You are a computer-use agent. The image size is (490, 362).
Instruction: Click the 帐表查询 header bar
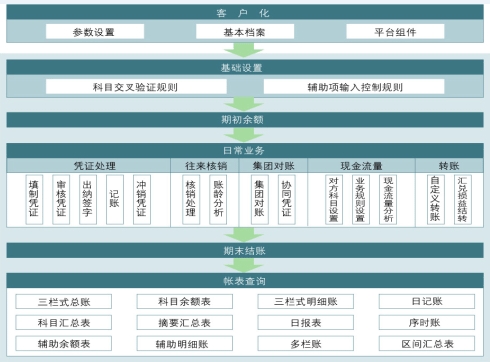point(245,281)
